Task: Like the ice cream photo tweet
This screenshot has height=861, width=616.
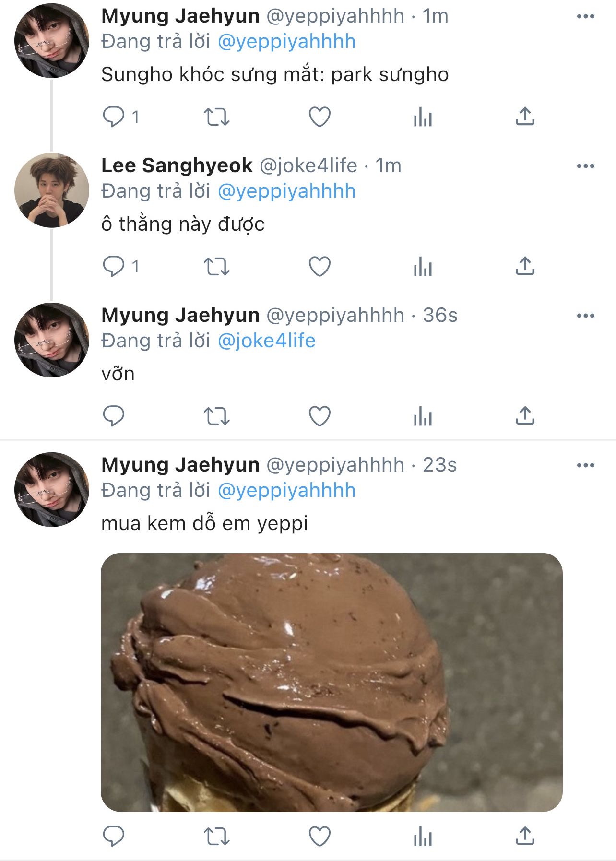Action: 320,836
